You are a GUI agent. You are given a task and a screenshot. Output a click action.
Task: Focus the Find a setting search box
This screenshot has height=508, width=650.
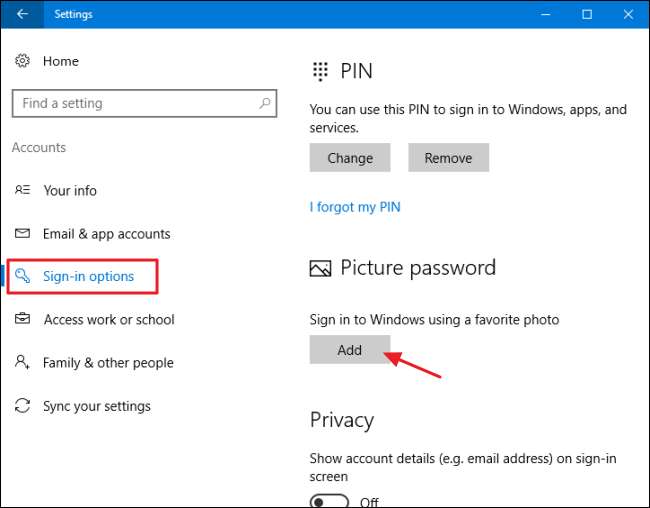[x=135, y=103]
